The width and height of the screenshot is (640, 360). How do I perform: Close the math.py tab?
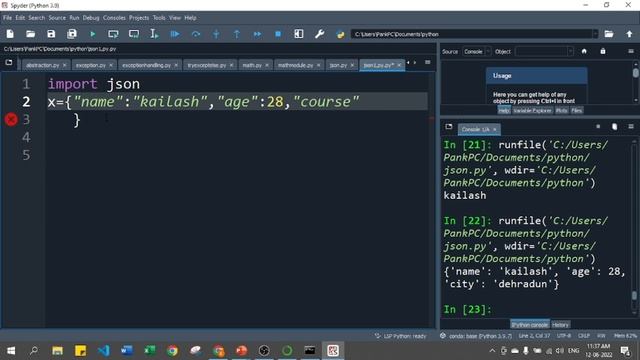(x=267, y=65)
